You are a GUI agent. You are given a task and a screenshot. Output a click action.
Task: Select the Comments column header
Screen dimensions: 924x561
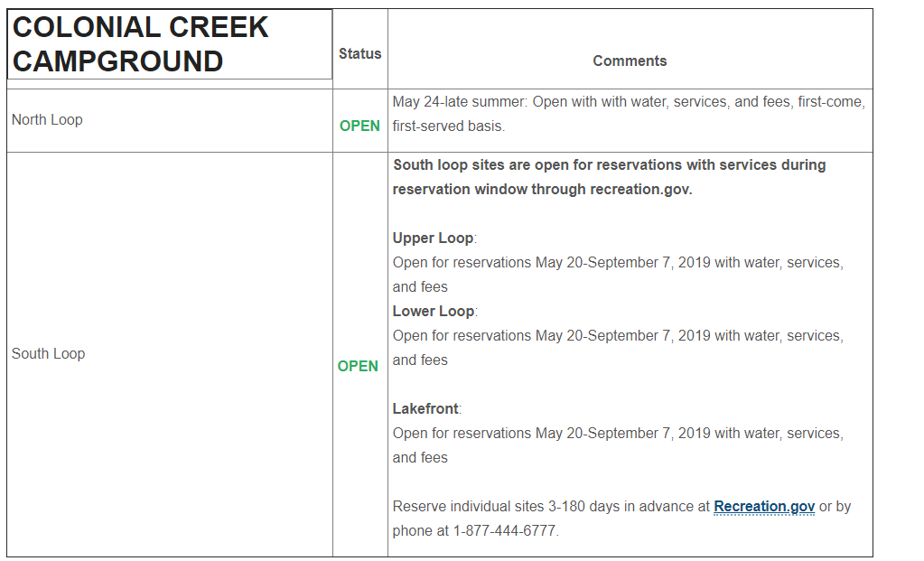coord(630,61)
